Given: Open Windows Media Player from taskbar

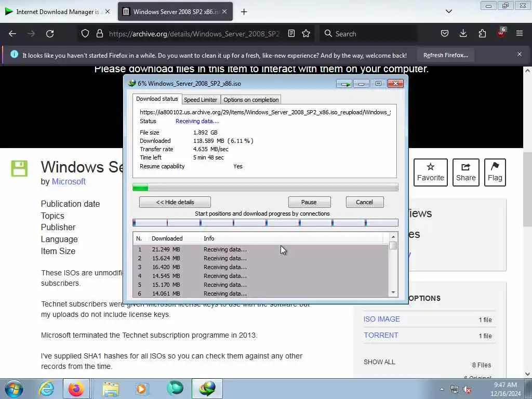Looking at the screenshot, I should tap(141, 389).
